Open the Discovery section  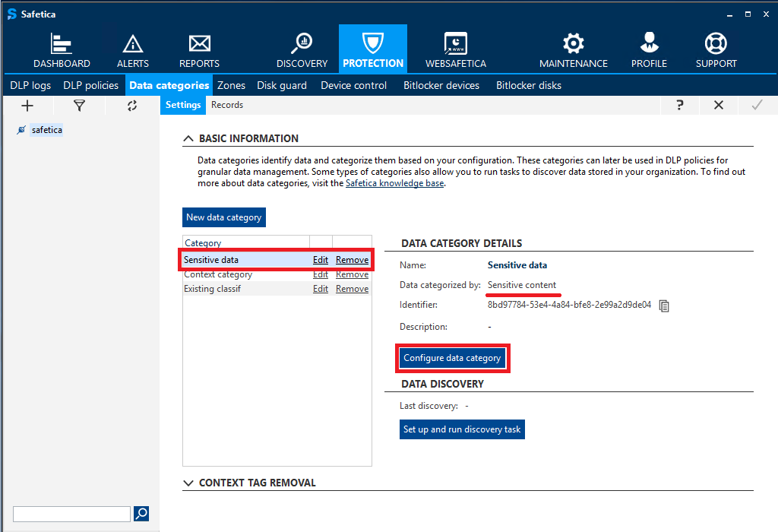pos(302,49)
